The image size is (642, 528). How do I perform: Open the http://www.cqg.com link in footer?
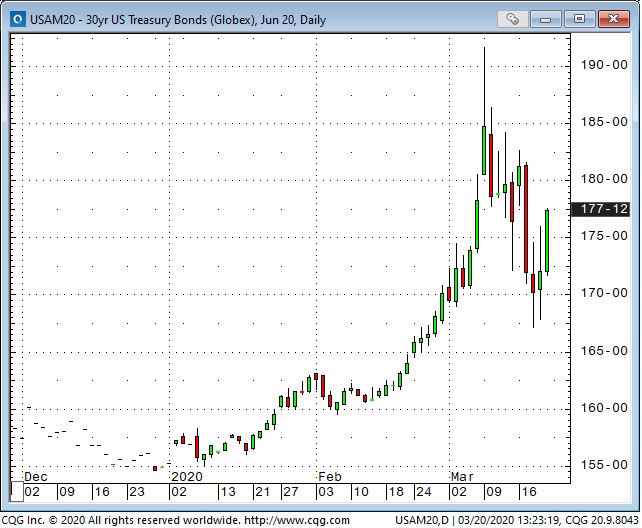[297, 521]
